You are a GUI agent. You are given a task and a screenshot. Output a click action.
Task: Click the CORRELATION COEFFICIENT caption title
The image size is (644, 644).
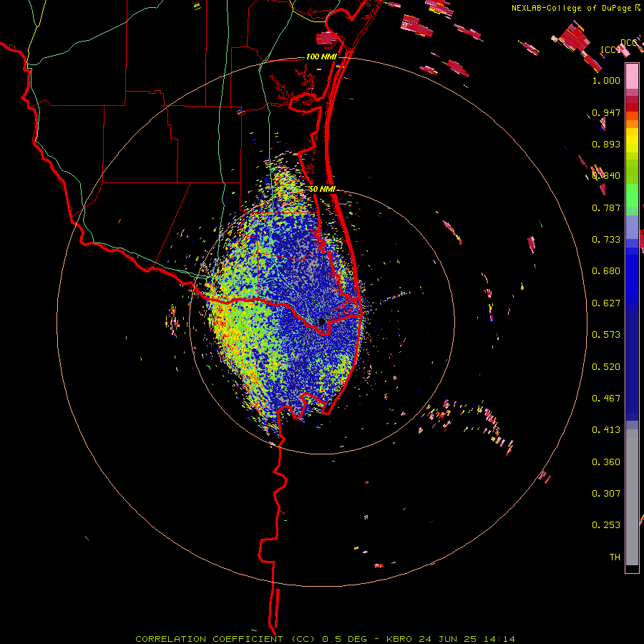click(209, 639)
